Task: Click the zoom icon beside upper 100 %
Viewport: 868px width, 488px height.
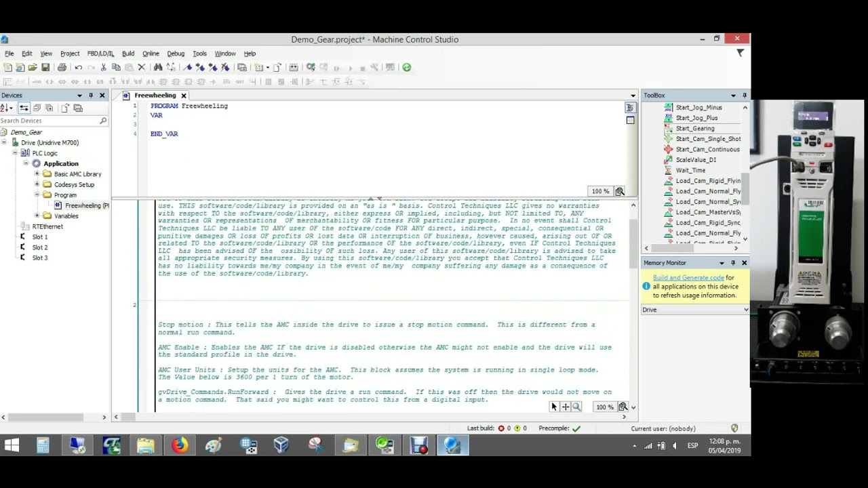Action: 619,191
